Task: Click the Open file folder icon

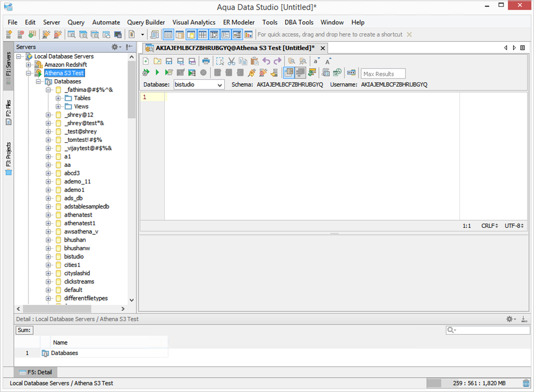Action: pyautogui.click(x=157, y=62)
